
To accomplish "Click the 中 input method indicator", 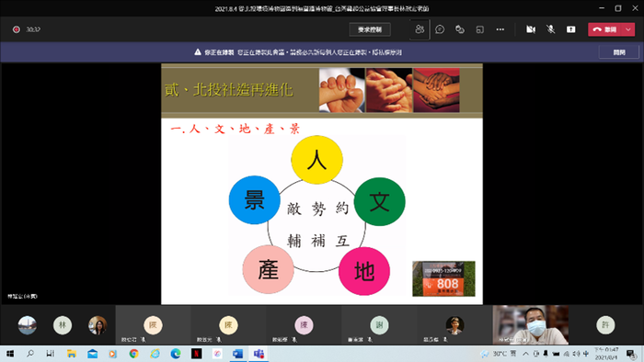I will tap(586, 354).
